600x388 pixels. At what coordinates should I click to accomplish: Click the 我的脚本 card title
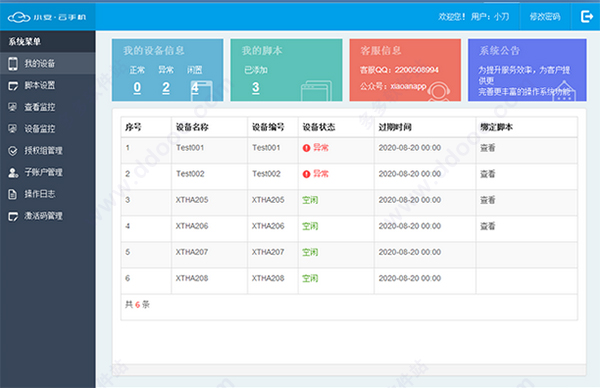[262, 51]
